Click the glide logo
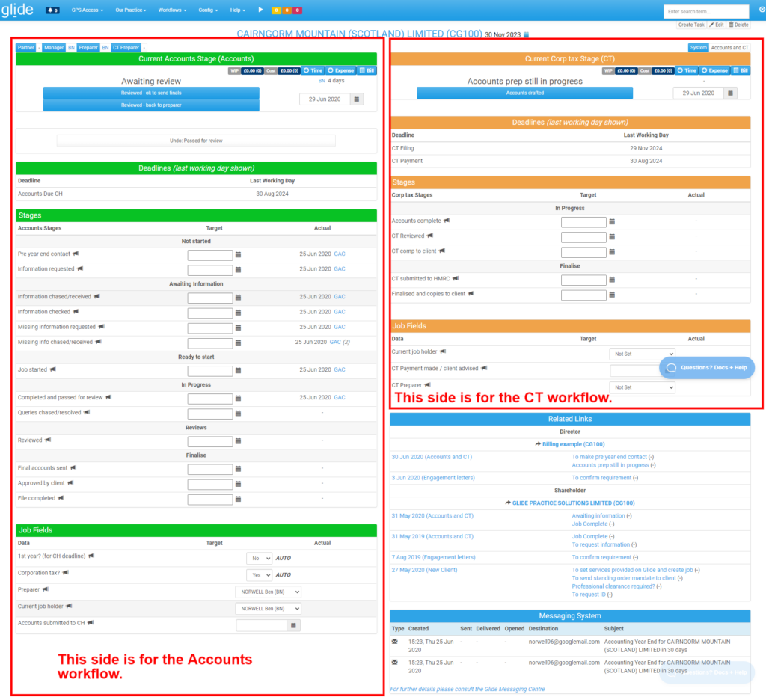Viewport: 766px width, 700px height. pyautogui.click(x=18, y=10)
